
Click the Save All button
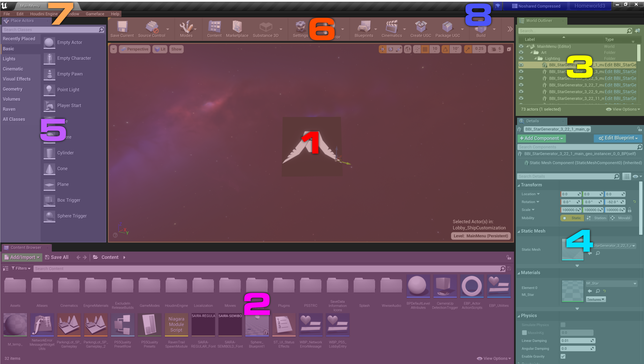[57, 257]
